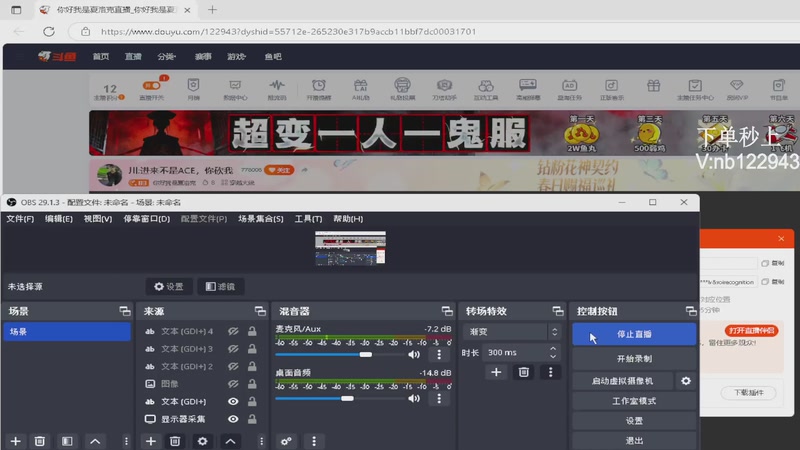The image size is (800, 450).
Task: Click the 开始录制 button
Action: [634, 359]
